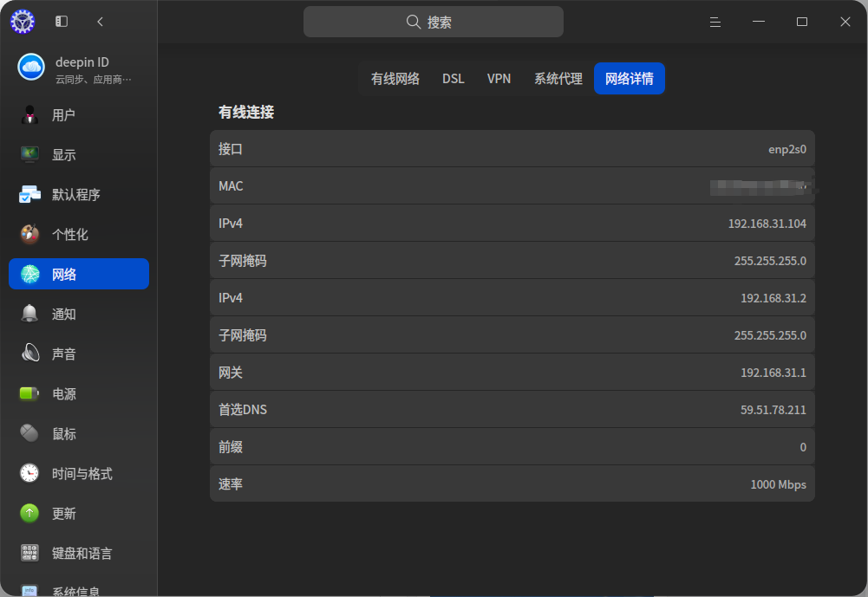Open the deepin ID cloud account icon
This screenshot has height=597, width=868.
pos(31,68)
